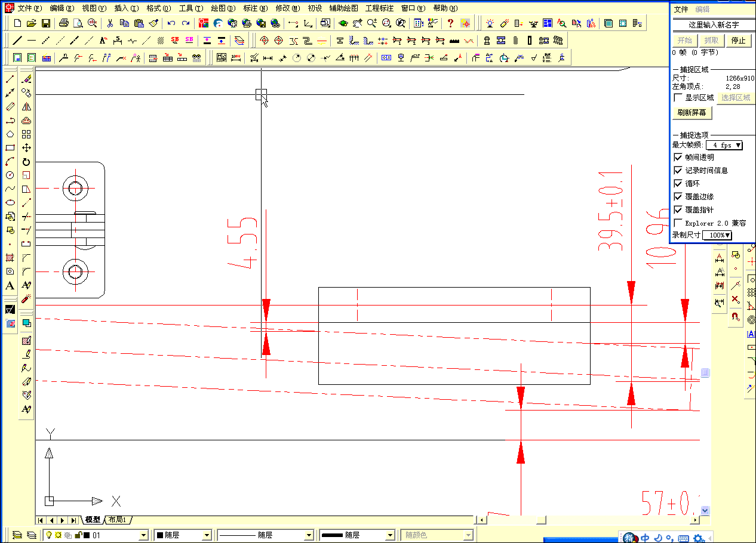
Task: Click the Chinese input method 中 indicator
Action: pyautogui.click(x=645, y=538)
